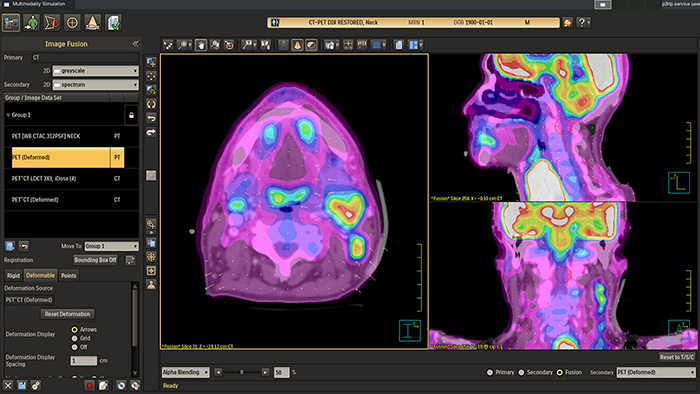The image size is (700, 394).
Task: Switch to the Deformable tab
Action: click(40, 275)
